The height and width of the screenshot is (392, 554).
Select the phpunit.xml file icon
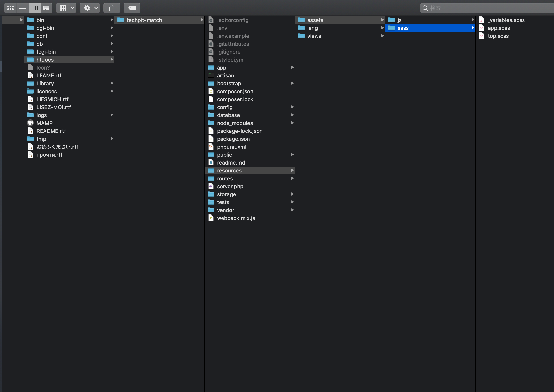pyautogui.click(x=211, y=147)
